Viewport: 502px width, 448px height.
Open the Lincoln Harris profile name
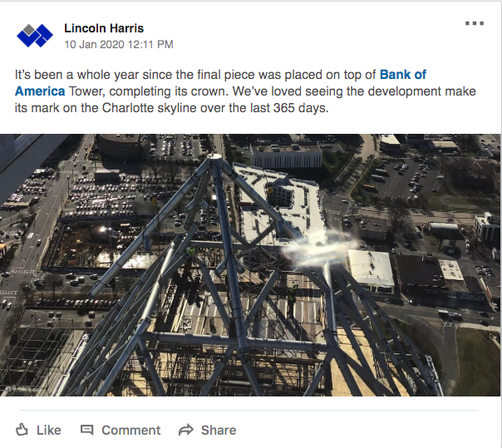(104, 28)
